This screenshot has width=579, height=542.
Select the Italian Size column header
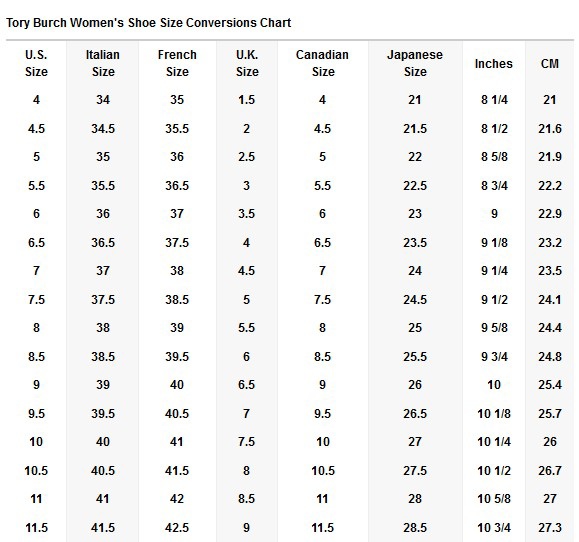coord(103,63)
